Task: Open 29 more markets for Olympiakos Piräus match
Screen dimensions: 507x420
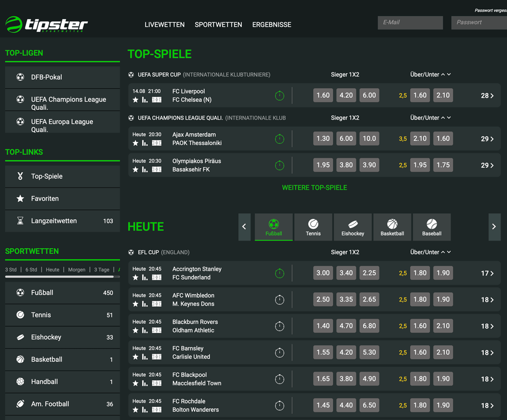Action: [x=487, y=165]
